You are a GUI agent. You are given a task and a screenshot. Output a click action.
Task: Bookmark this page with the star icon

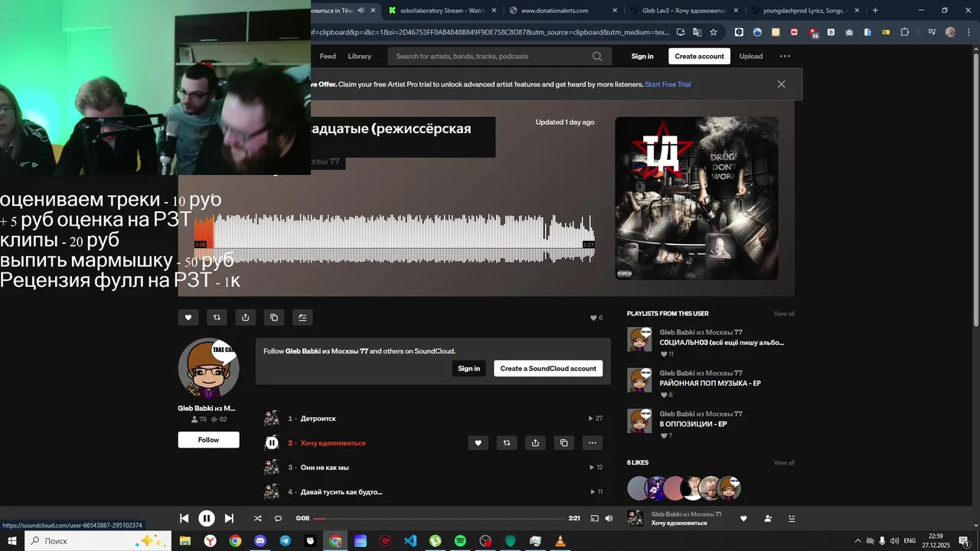[x=714, y=32]
